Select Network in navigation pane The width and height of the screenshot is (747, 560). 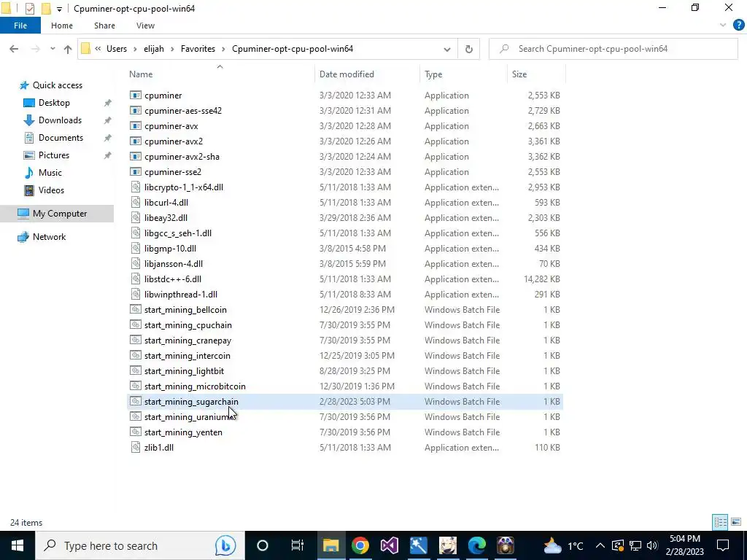click(x=49, y=237)
